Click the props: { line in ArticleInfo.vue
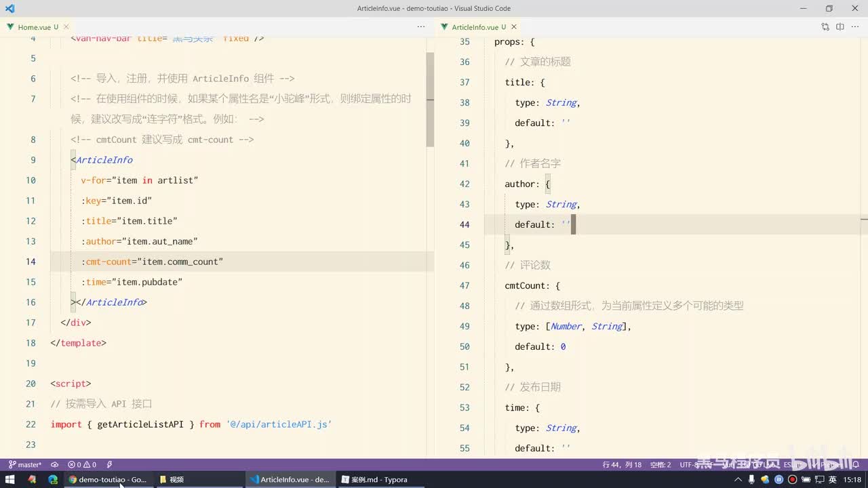Image resolution: width=868 pixels, height=488 pixels. (x=515, y=41)
